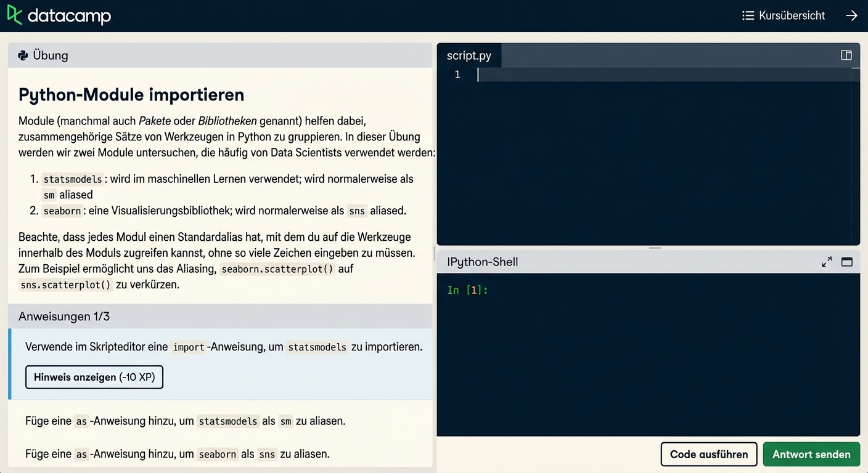Image resolution: width=868 pixels, height=473 pixels.
Task: Select the statsmodels inline code snippet
Action: coord(72,179)
